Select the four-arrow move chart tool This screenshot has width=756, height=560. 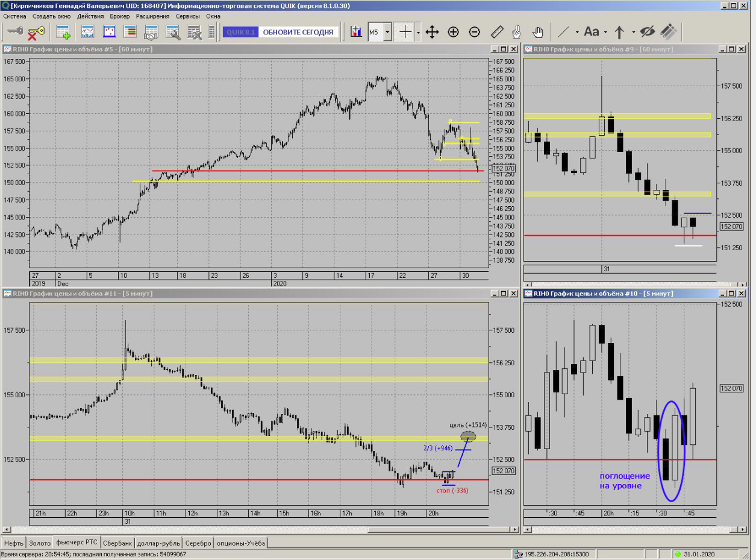pyautogui.click(x=432, y=32)
